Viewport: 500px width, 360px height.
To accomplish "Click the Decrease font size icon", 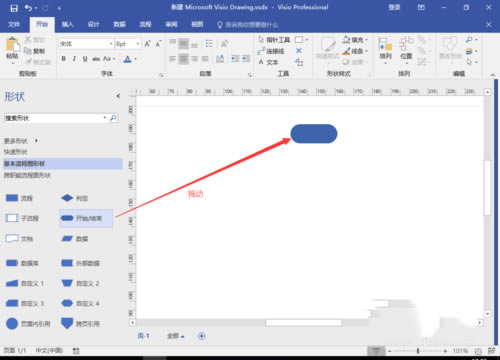I will coord(158,44).
